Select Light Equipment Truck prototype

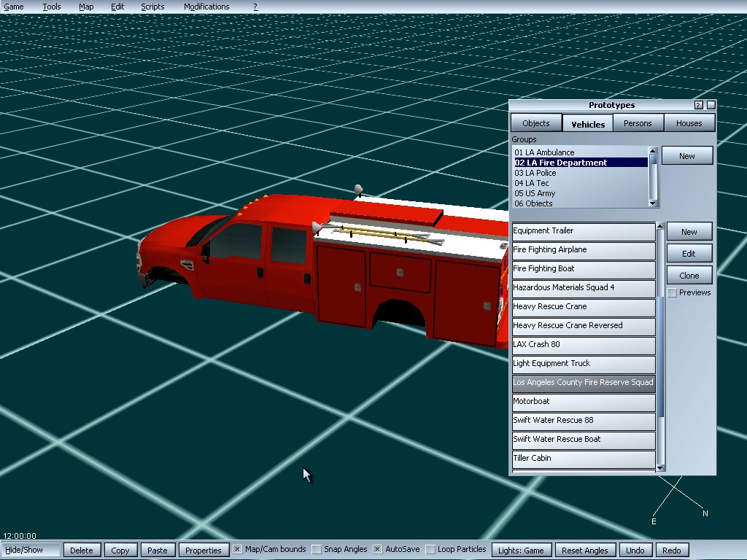coord(584,365)
